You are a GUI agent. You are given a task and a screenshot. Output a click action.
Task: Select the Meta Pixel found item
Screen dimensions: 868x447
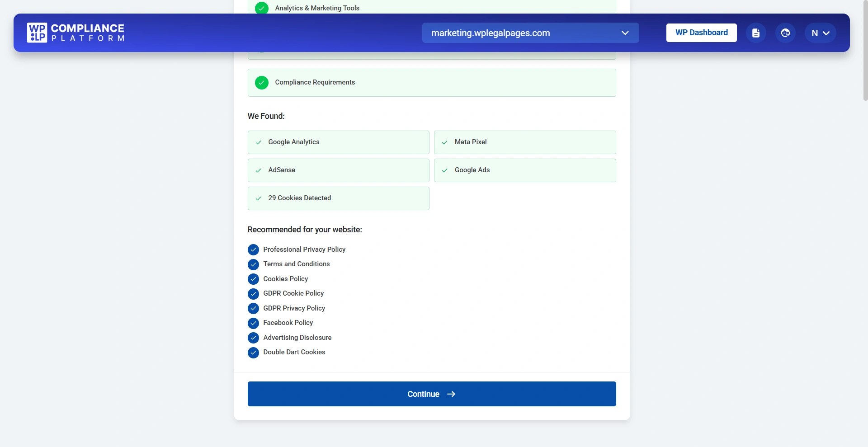[525, 142]
